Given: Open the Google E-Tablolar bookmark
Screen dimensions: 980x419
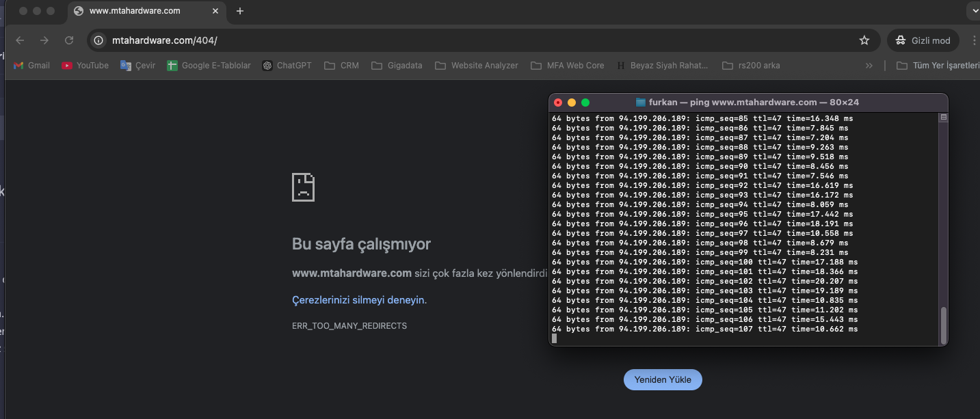Looking at the screenshot, I should pyautogui.click(x=209, y=66).
